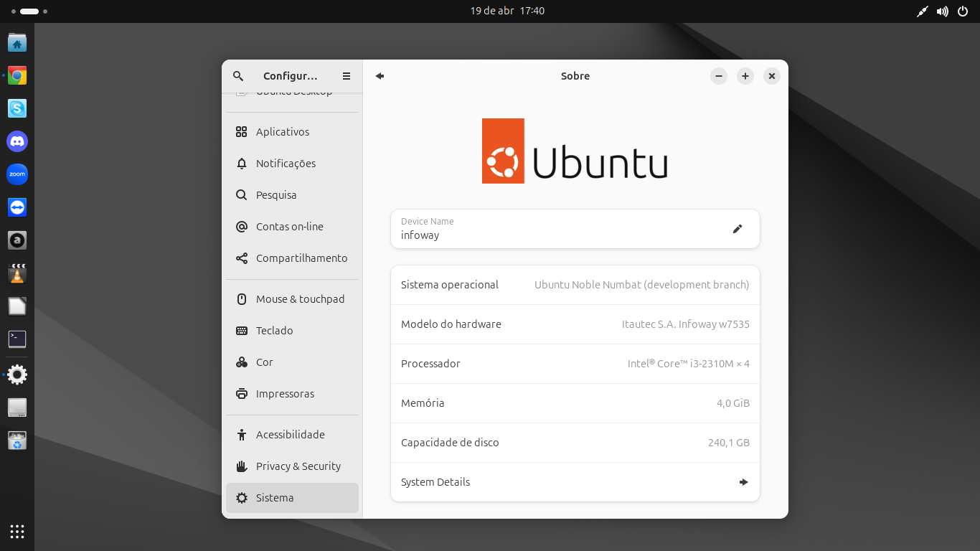Click the Processador row
The image size is (980, 551).
575,364
